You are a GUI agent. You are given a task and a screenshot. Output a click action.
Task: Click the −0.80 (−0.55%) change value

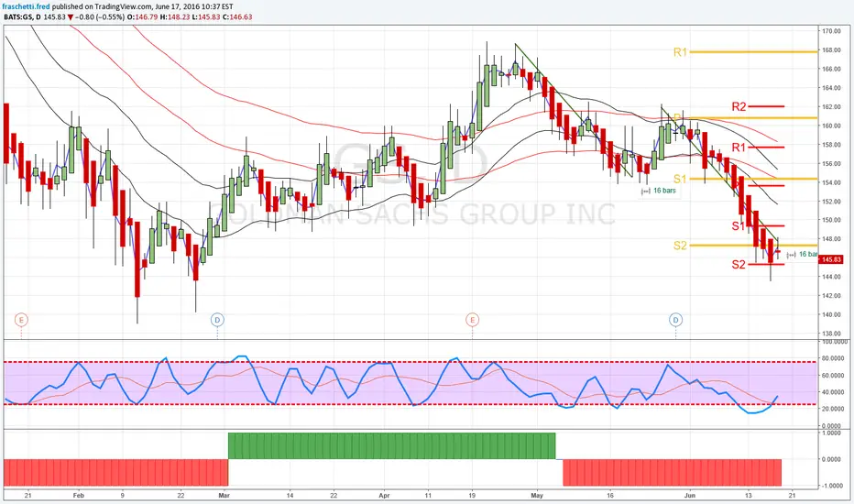point(100,16)
